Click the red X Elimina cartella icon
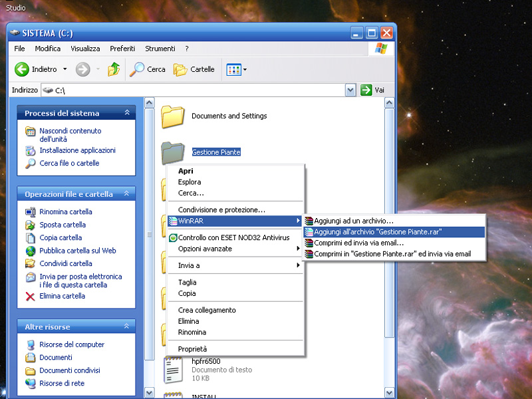The height and width of the screenshot is (399, 532). tap(30, 297)
